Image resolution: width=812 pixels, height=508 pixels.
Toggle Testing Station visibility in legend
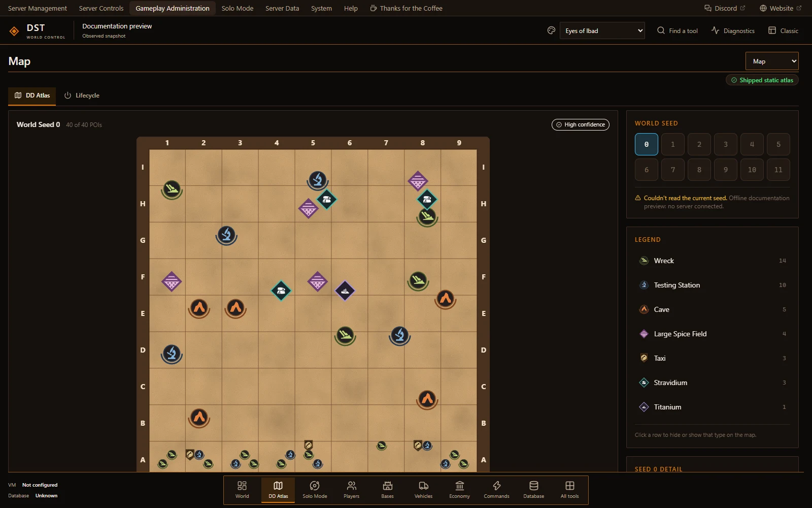pyautogui.click(x=713, y=285)
